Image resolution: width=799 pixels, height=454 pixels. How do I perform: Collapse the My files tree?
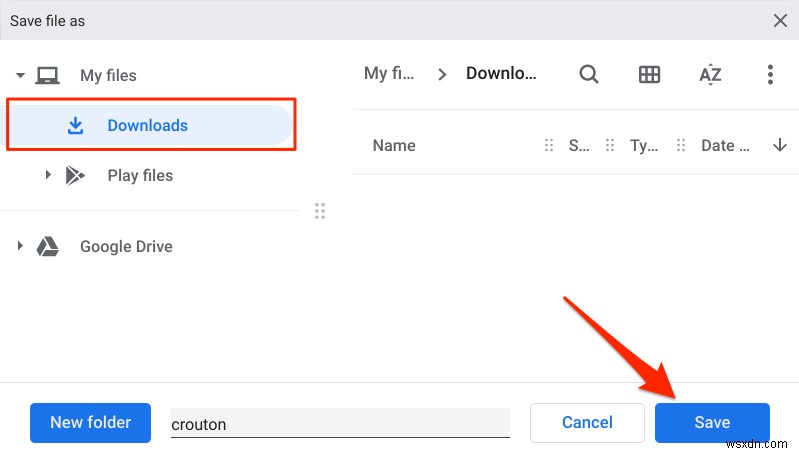pyautogui.click(x=20, y=75)
